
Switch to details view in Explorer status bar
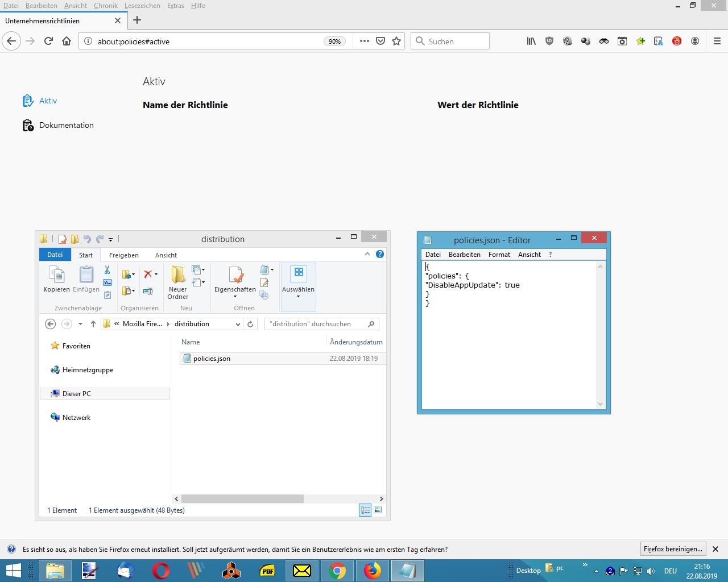pos(365,510)
